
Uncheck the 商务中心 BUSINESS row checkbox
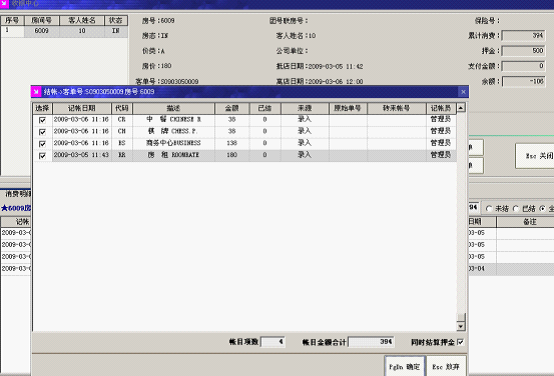[42, 144]
